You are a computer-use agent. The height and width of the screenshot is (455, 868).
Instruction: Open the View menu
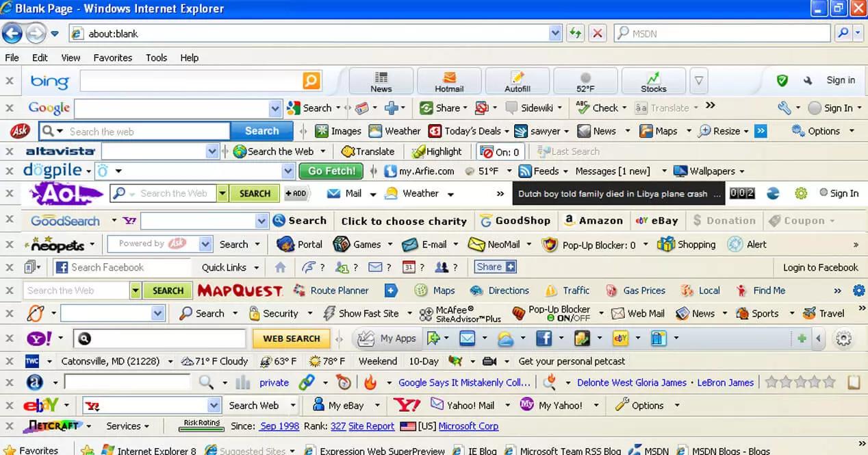[x=71, y=58]
